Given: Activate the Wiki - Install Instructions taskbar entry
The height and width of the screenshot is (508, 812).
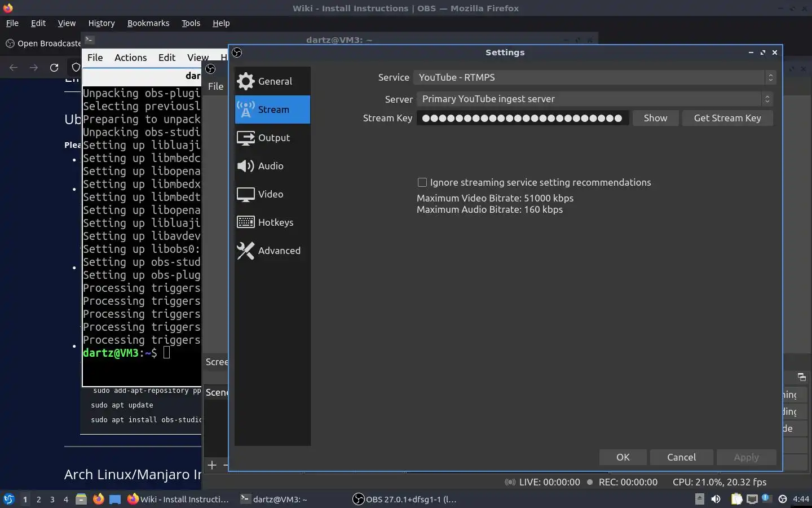Looking at the screenshot, I should (178, 499).
